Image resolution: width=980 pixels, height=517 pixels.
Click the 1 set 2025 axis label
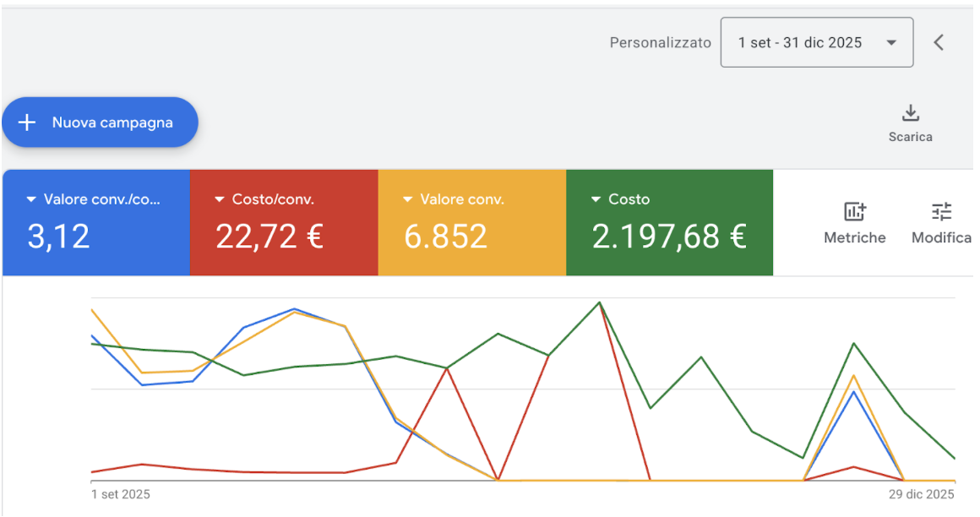pyautogui.click(x=121, y=494)
